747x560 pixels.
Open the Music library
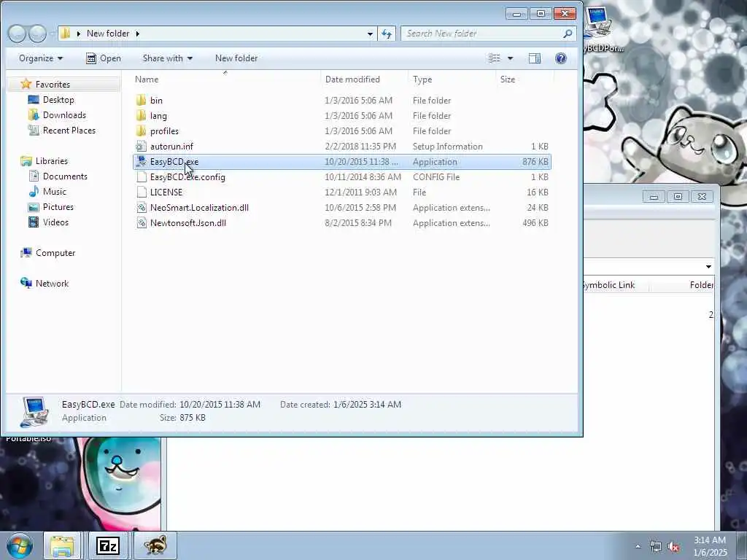coord(54,192)
